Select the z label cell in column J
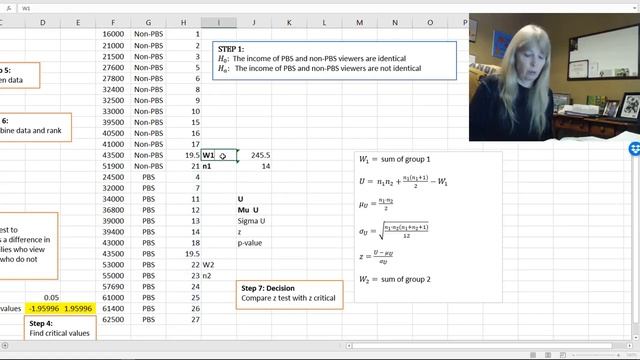This screenshot has width=640, height=360. pyautogui.click(x=254, y=232)
